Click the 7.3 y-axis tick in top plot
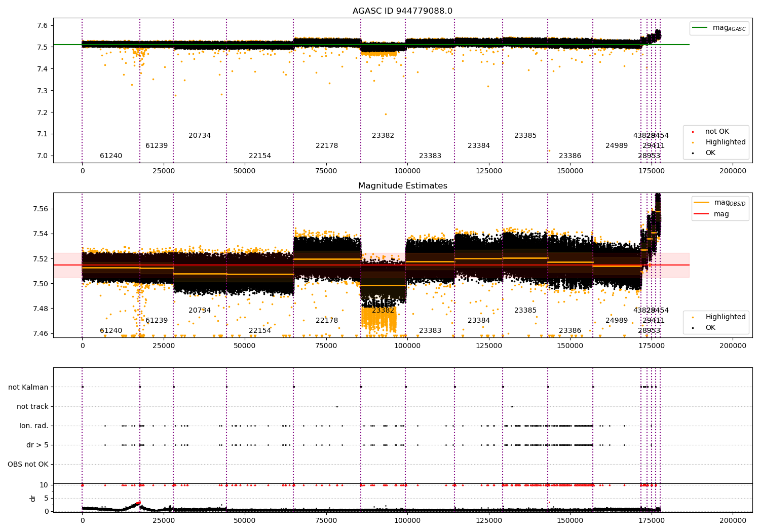 pos(43,91)
